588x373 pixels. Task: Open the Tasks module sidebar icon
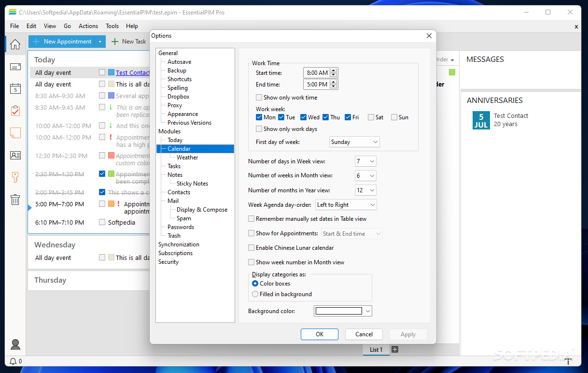point(15,111)
